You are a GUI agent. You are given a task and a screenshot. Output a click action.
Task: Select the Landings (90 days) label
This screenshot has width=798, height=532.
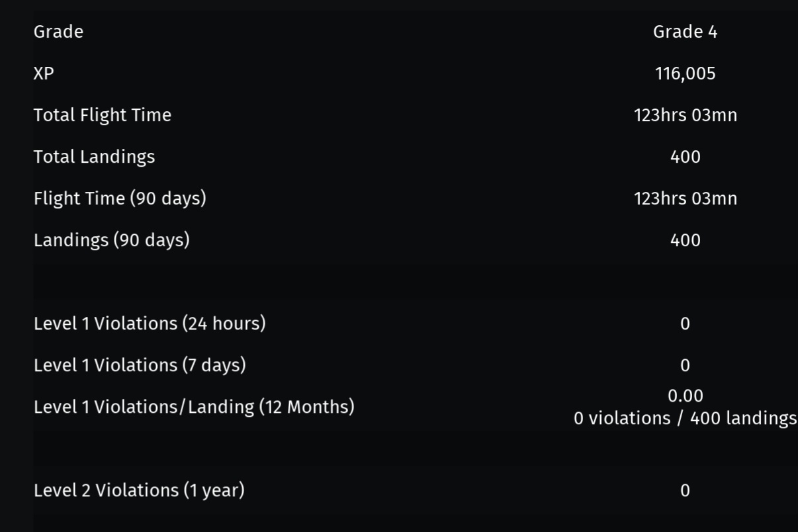pyautogui.click(x=112, y=240)
